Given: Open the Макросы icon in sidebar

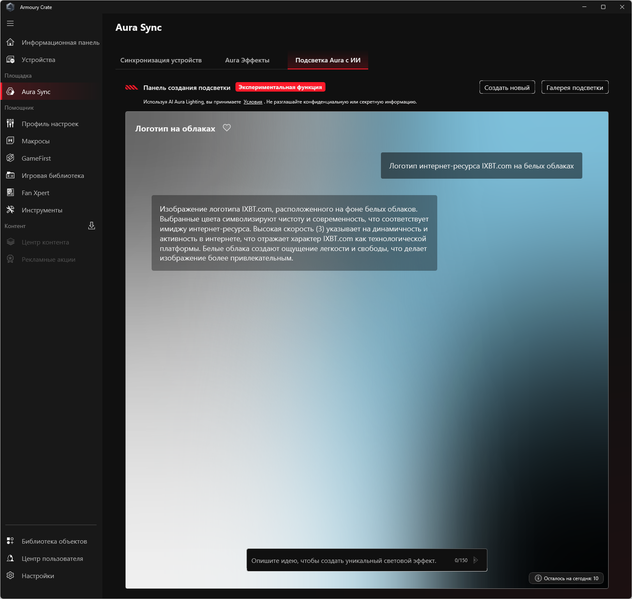Looking at the screenshot, I should [10, 141].
